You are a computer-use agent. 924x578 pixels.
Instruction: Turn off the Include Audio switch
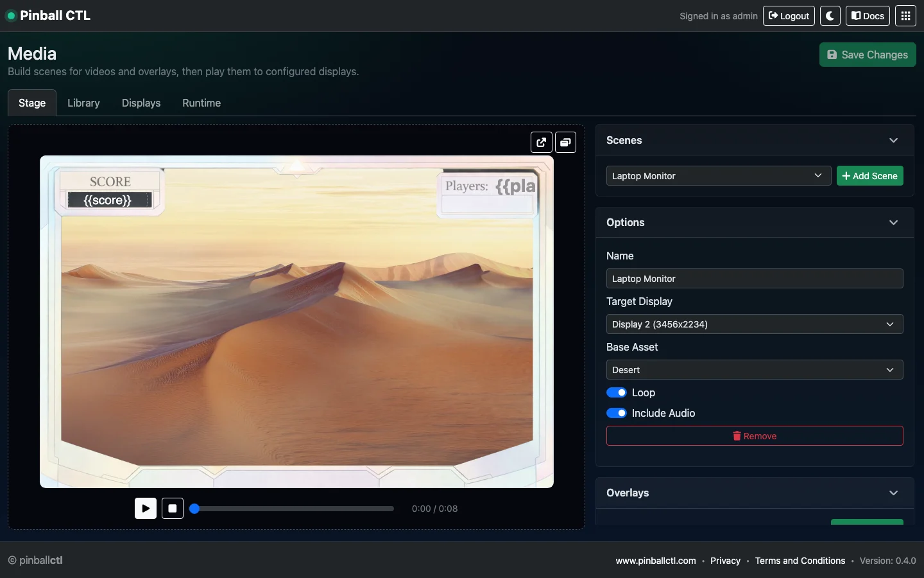pos(617,413)
